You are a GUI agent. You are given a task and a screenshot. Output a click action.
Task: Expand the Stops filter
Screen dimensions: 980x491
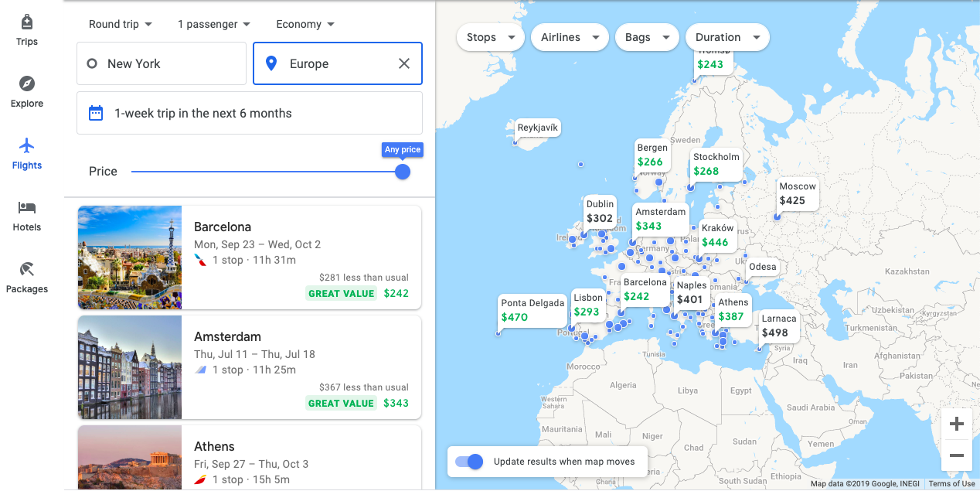[491, 37]
